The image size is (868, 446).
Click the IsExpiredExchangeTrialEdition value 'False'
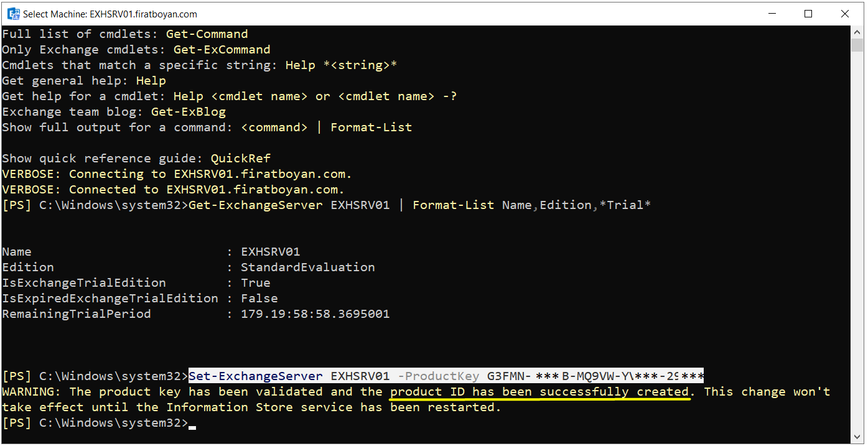tap(259, 299)
